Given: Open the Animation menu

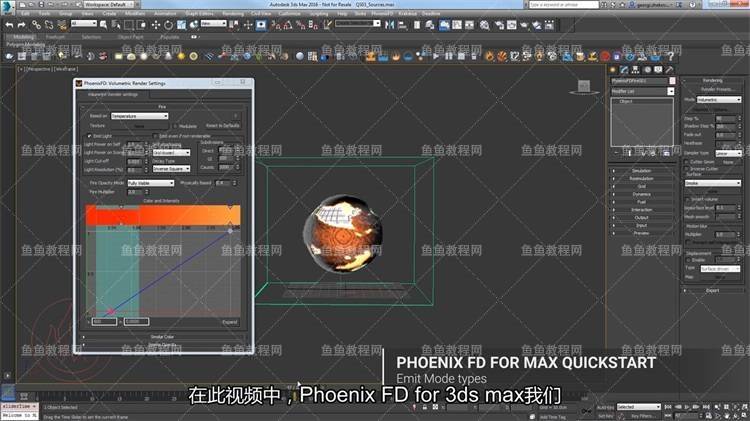Looking at the screenshot, I should click(x=165, y=14).
